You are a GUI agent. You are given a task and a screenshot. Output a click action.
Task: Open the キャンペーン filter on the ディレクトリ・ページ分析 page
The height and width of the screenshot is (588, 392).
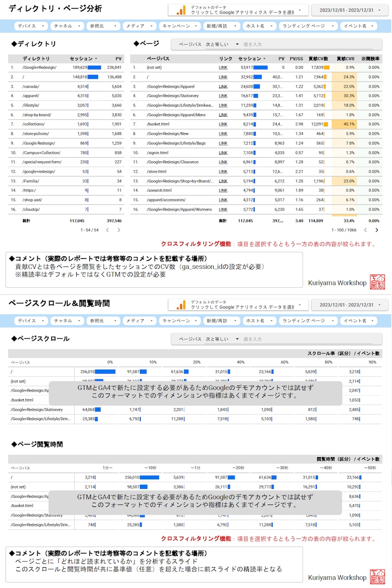tap(180, 26)
